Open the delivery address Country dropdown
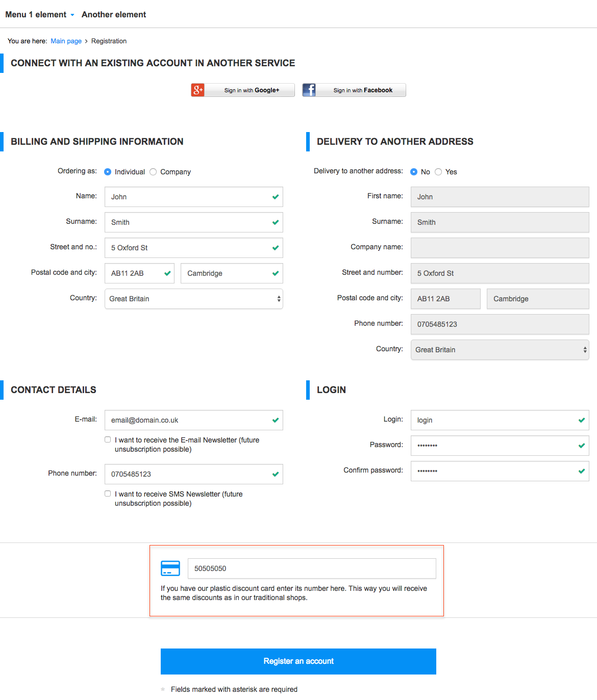This screenshot has height=700, width=597. coord(500,350)
